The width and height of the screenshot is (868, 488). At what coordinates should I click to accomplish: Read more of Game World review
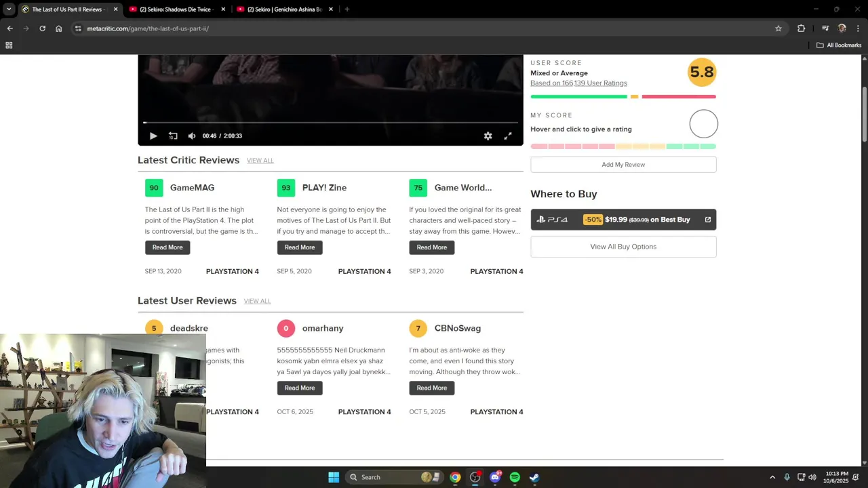[x=432, y=247]
